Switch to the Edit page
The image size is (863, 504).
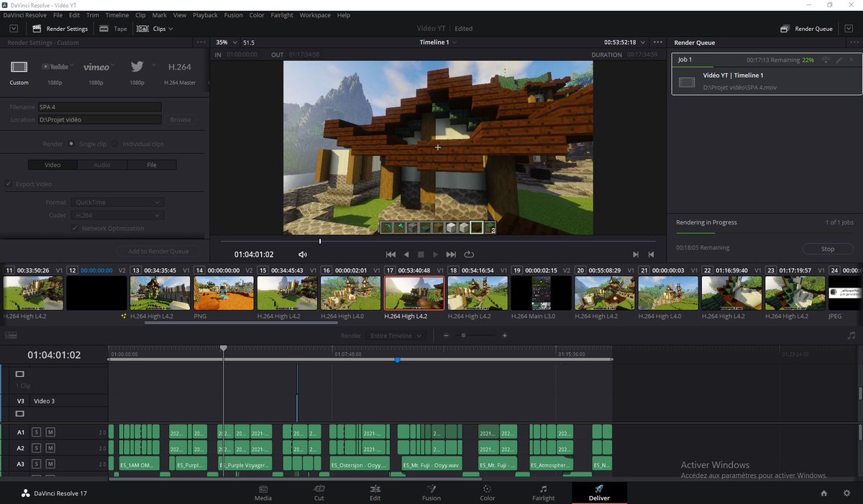tap(375, 492)
